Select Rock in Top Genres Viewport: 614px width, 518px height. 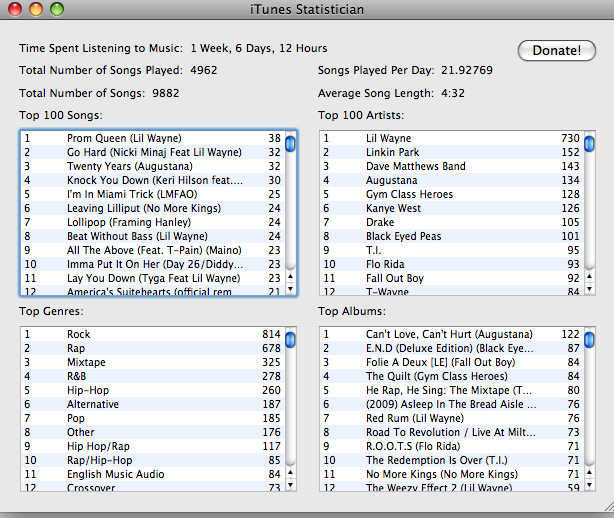tap(153, 334)
